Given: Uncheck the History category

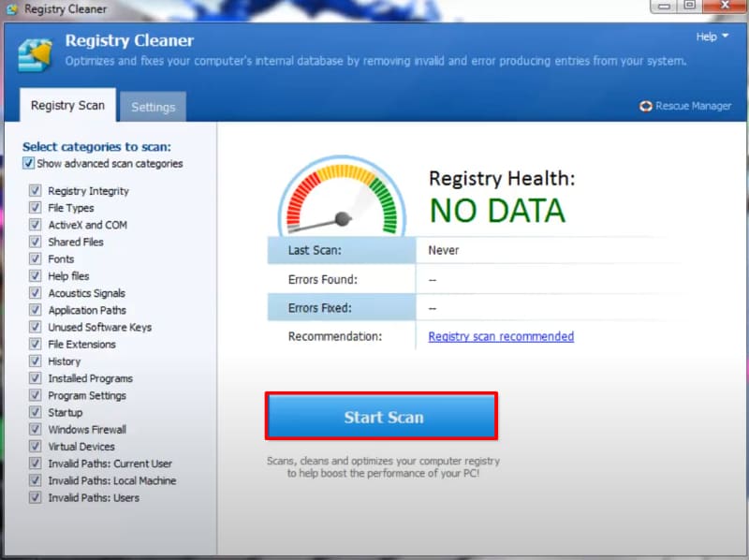Looking at the screenshot, I should coord(35,361).
